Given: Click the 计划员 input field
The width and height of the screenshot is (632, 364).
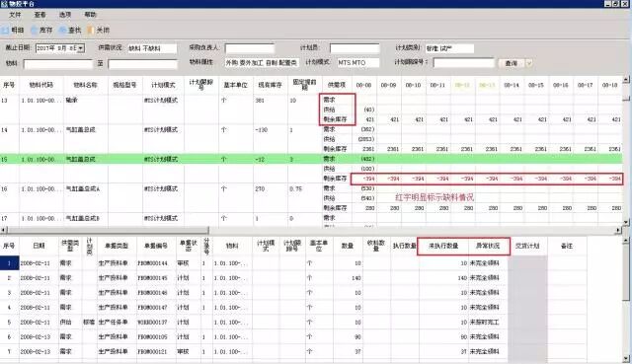Looking at the screenshot, I should [355, 48].
